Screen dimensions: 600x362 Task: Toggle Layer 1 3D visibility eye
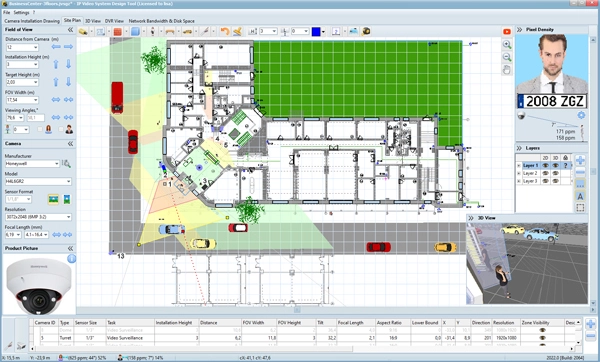click(x=555, y=165)
